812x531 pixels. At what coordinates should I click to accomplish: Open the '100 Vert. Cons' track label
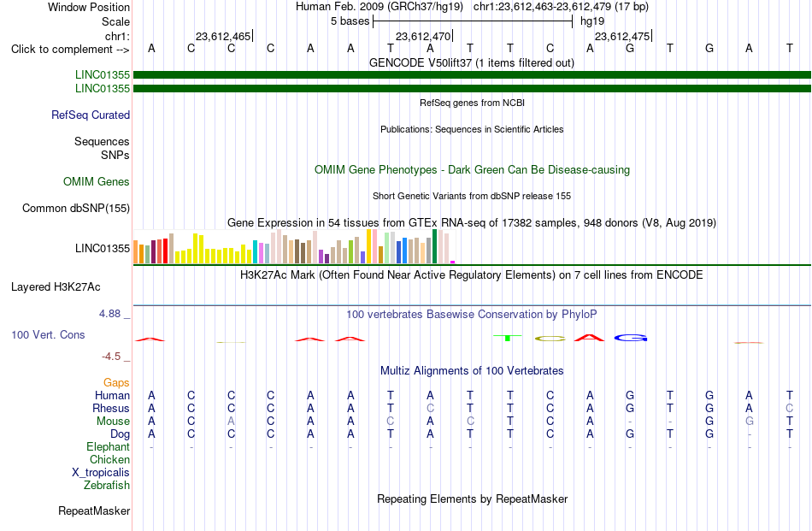click(x=48, y=334)
